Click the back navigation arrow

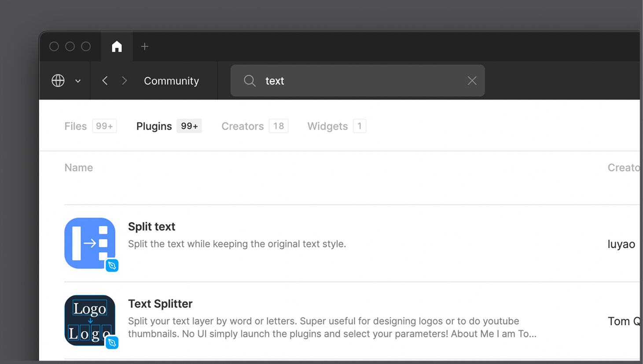(x=105, y=81)
